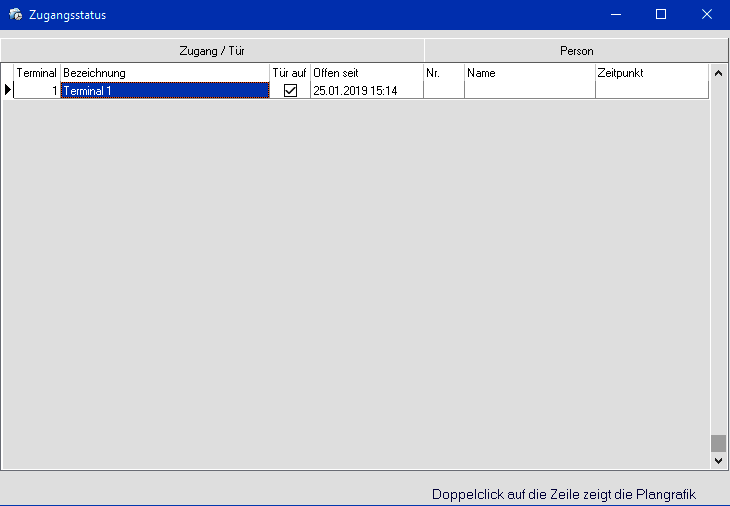The width and height of the screenshot is (730, 506).
Task: Click the row indicator arrow for Terminal 1
Action: point(7,89)
